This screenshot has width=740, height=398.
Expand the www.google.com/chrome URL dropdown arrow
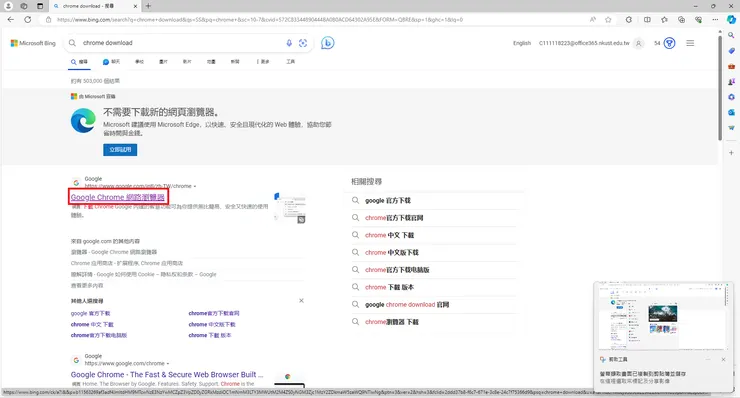point(168,364)
